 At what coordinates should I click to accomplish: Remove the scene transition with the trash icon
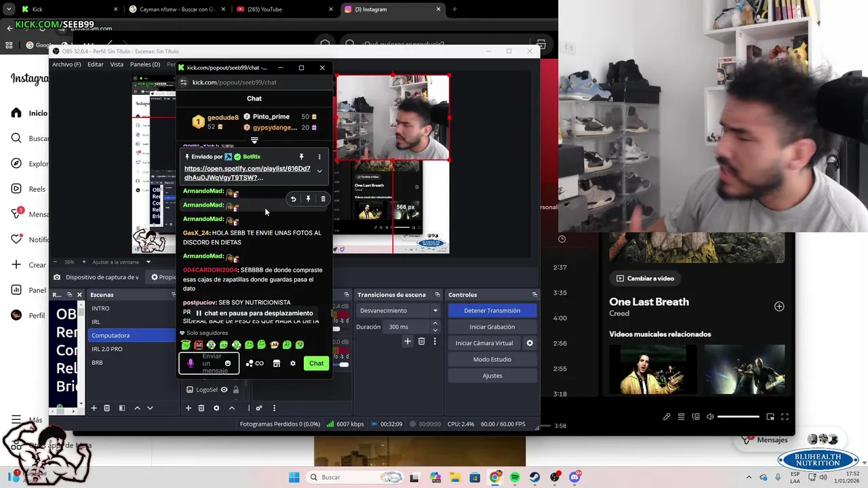pos(421,342)
